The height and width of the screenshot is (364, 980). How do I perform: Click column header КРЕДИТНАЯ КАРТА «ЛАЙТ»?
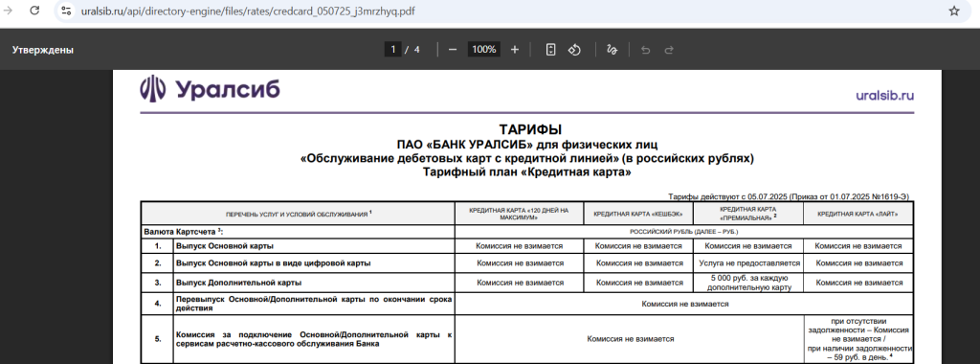click(858, 215)
